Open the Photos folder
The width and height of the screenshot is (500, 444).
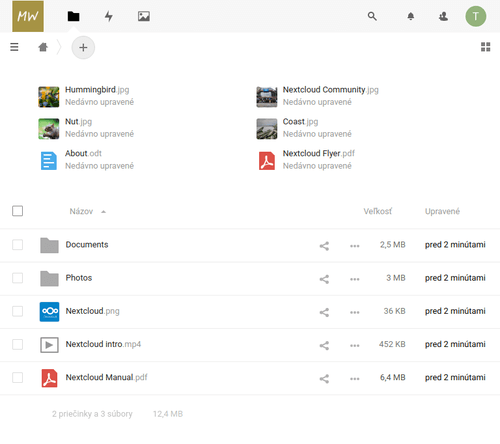pyautogui.click(x=79, y=278)
